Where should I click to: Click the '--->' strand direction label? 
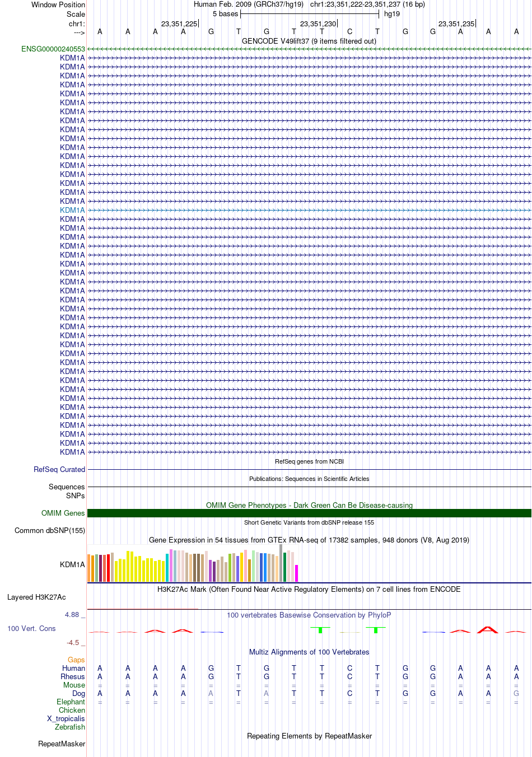click(79, 33)
